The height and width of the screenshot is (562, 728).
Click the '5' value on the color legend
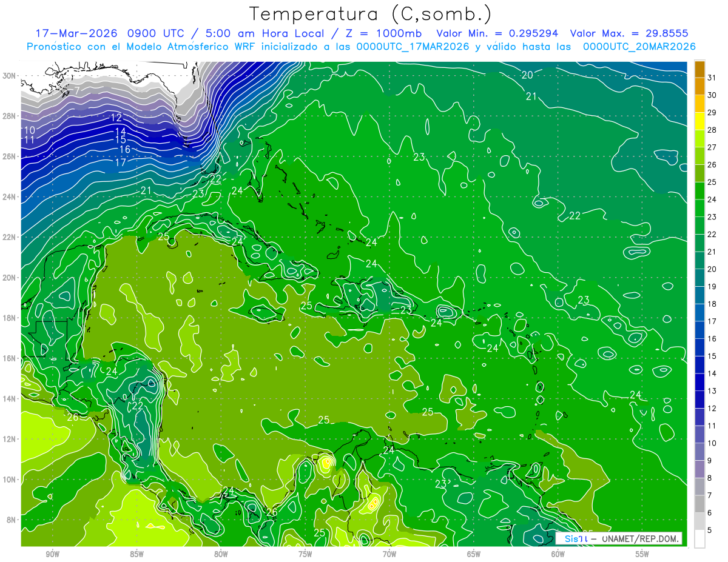[x=710, y=530]
